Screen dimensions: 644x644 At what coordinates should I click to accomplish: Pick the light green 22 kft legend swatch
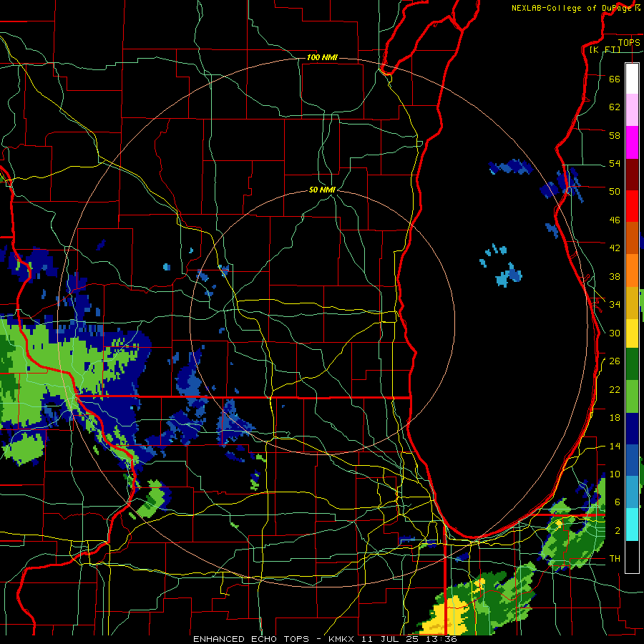coord(632,396)
